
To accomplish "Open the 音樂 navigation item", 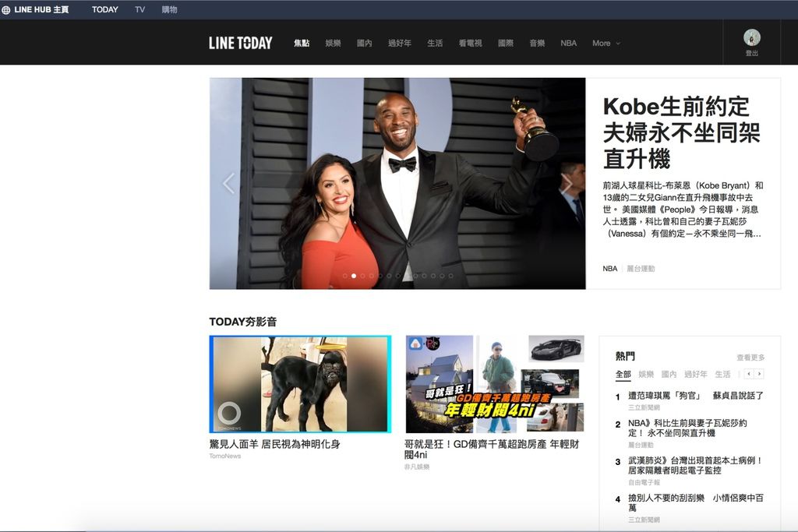I will point(538,44).
